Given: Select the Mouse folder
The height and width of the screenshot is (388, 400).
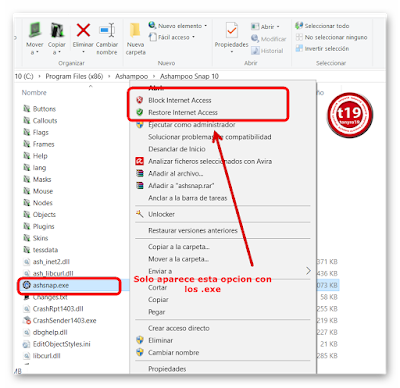Looking at the screenshot, I should pyautogui.click(x=38, y=191).
